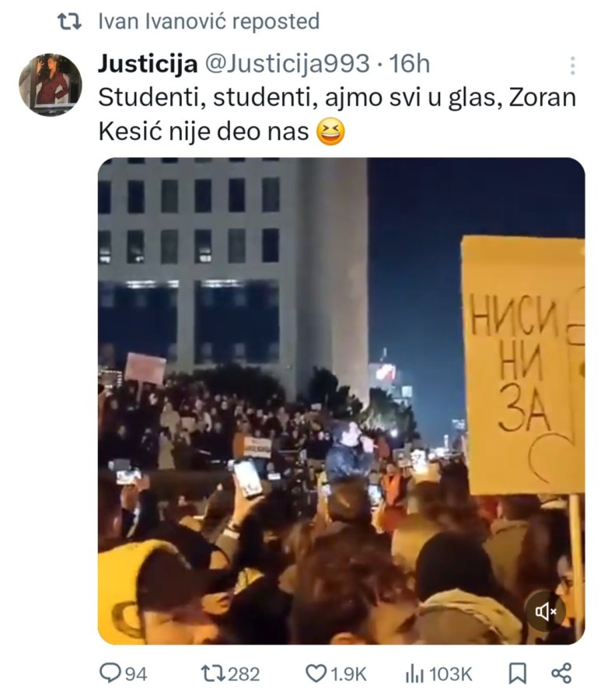Open Justicija profile picture
This screenshot has width=604, height=700.
[51, 85]
